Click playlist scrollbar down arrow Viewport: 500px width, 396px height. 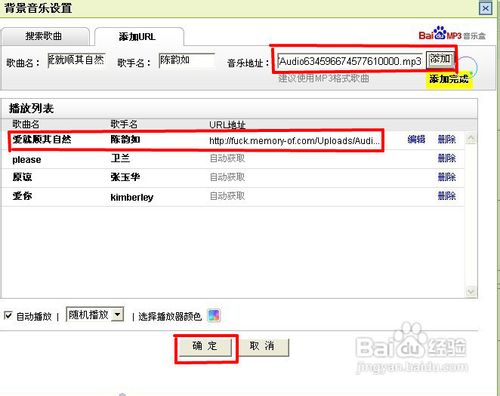pos(470,292)
